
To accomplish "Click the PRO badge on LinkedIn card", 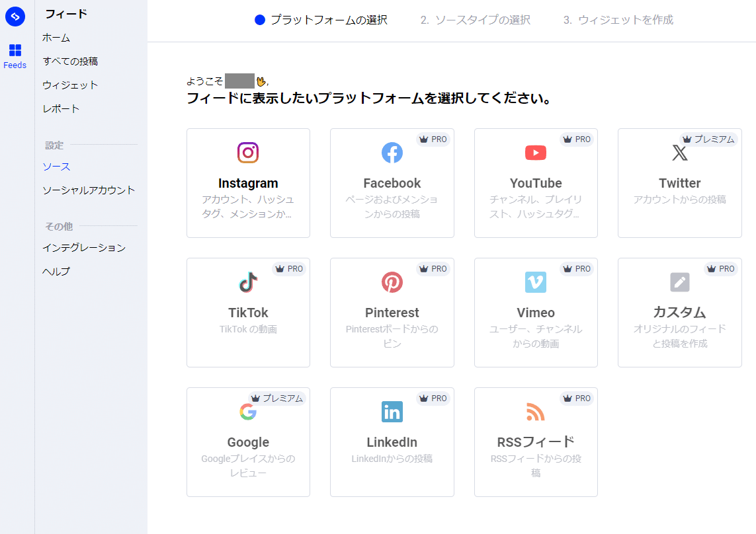I will [433, 399].
